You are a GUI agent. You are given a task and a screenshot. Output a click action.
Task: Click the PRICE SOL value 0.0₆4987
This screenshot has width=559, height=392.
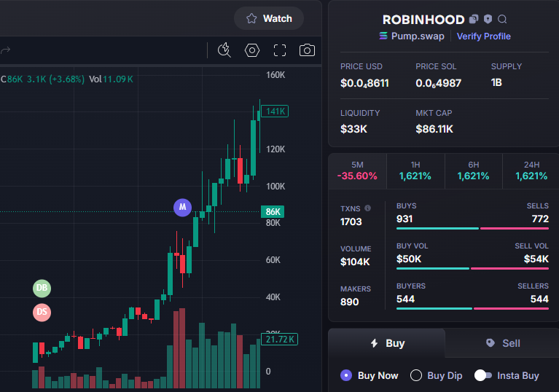point(438,83)
